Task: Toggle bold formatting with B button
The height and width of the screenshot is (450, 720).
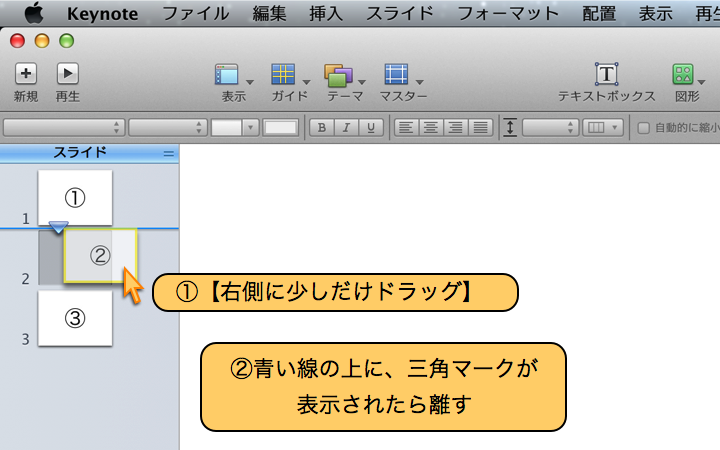Action: [322, 127]
